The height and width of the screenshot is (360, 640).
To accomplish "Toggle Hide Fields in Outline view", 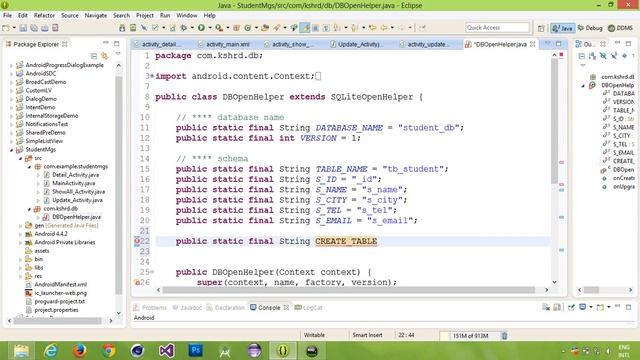I will coord(603,56).
